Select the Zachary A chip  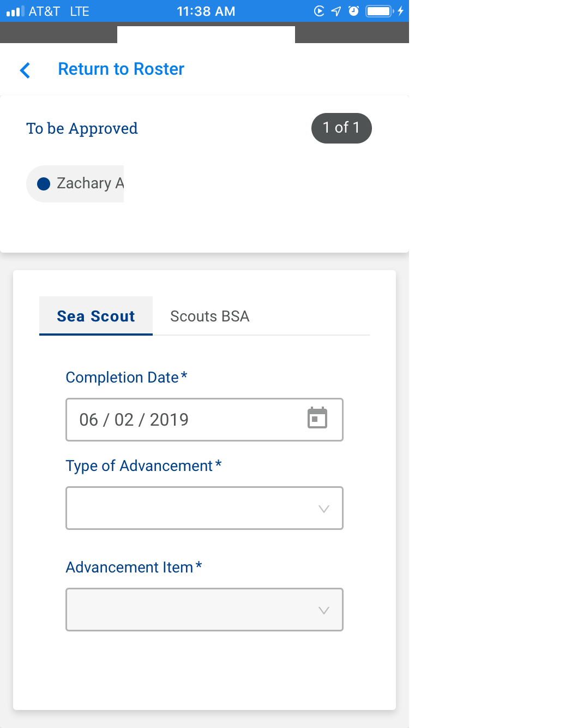click(82, 184)
